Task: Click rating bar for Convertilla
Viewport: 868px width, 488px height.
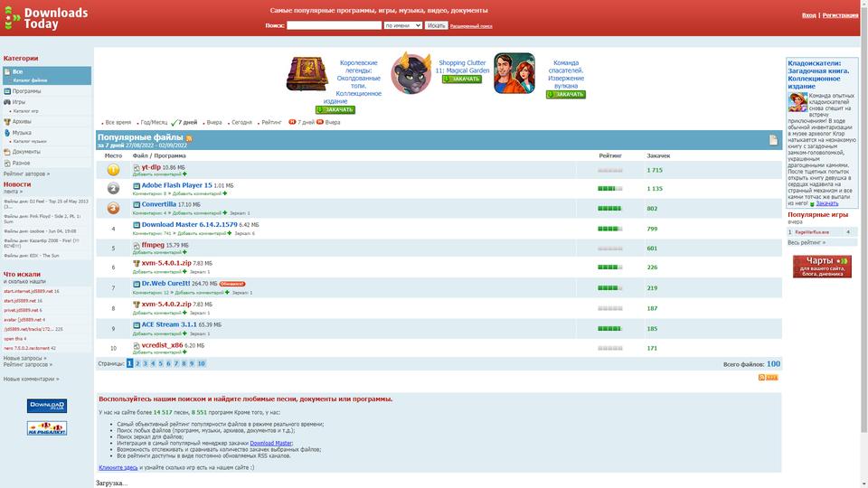Action: pos(610,209)
